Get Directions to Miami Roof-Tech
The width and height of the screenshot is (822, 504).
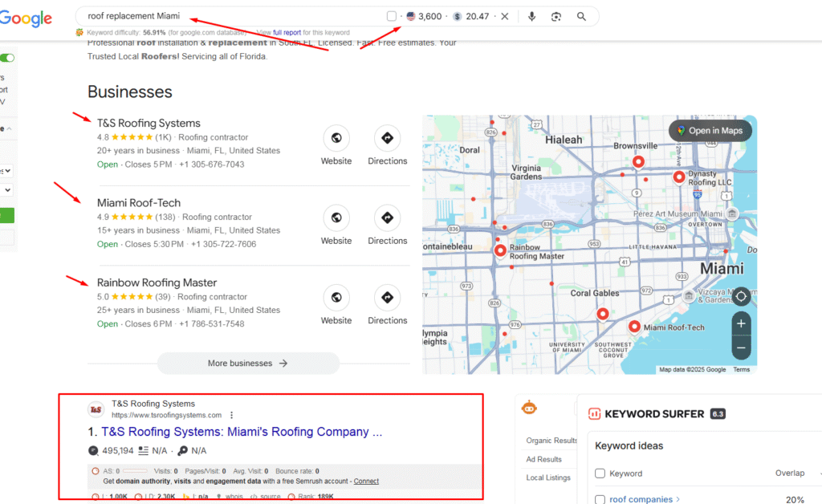pos(388,226)
